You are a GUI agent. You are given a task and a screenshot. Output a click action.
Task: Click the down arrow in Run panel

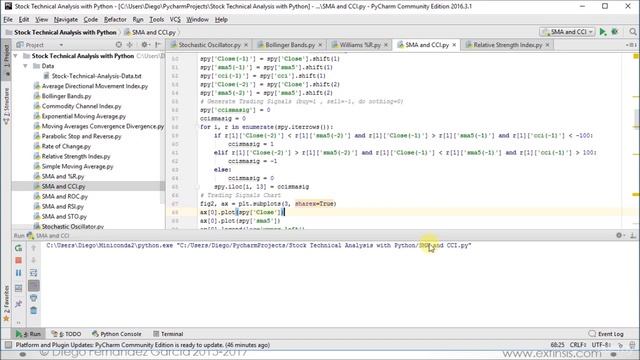click(33, 260)
